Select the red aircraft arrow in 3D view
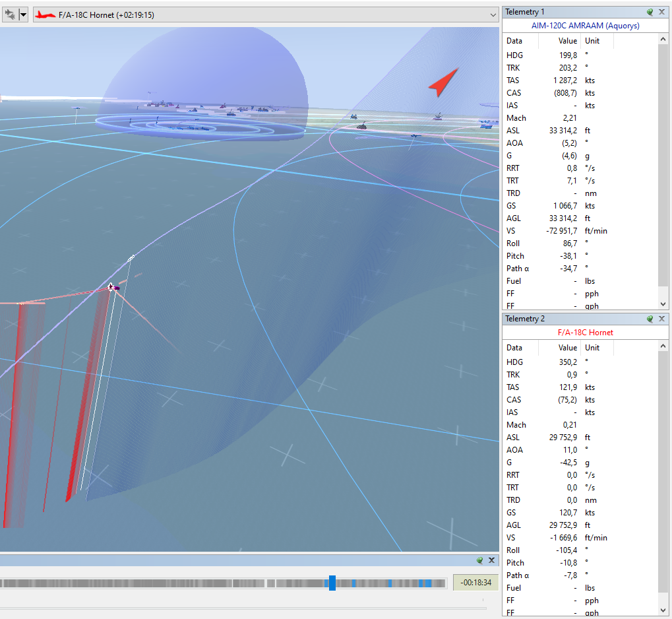Screen dimensions: 672x619 tap(443, 82)
